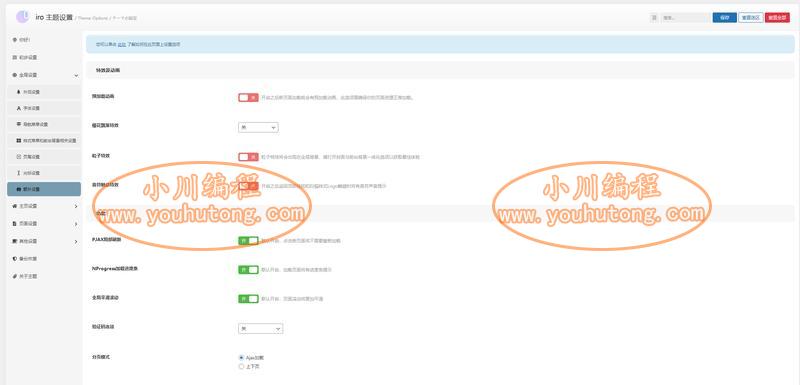Open the navigation menu settings sidebar item
The image size is (800, 385).
click(x=44, y=124)
